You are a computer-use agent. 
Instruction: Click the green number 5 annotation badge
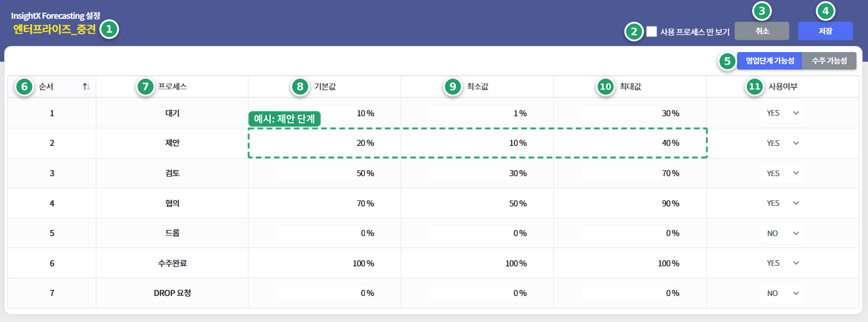click(727, 61)
